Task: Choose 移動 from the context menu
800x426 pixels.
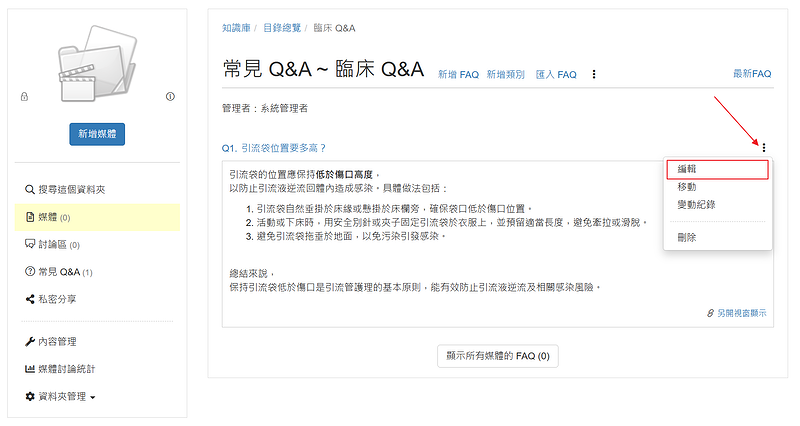Action: coord(687,187)
